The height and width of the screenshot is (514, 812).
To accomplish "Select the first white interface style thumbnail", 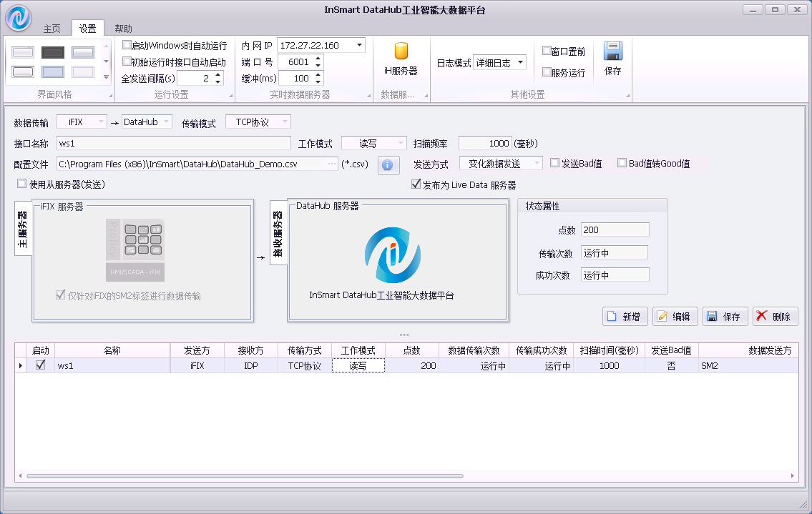I will 23,52.
